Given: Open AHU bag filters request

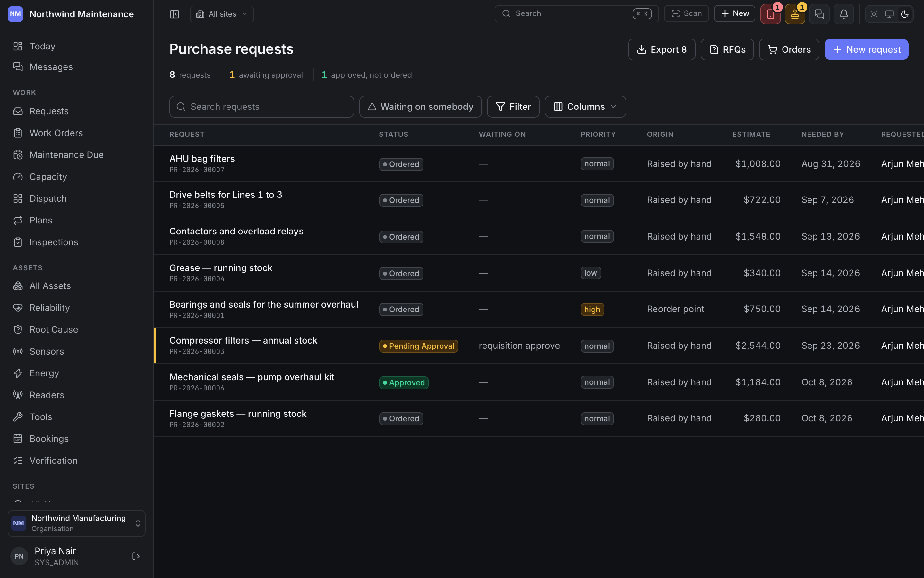Looking at the screenshot, I should pos(202,159).
